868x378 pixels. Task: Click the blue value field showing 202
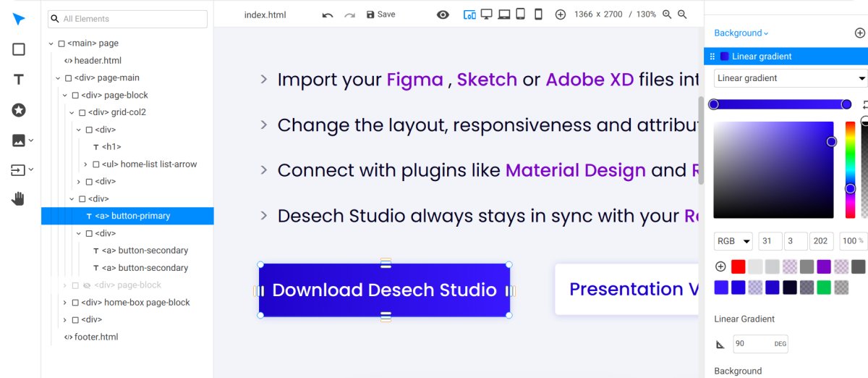pos(822,241)
